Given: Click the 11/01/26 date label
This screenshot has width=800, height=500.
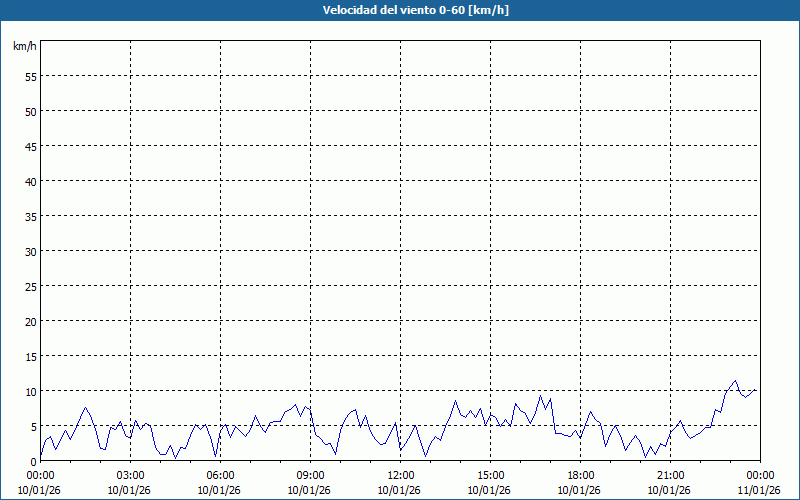Looking at the screenshot, I should pos(760,489).
